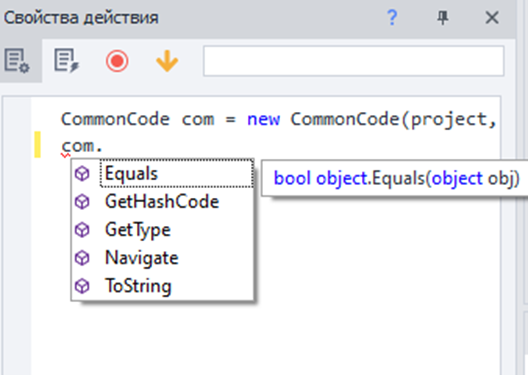
Task: Click the red record button icon
Action: tap(117, 61)
